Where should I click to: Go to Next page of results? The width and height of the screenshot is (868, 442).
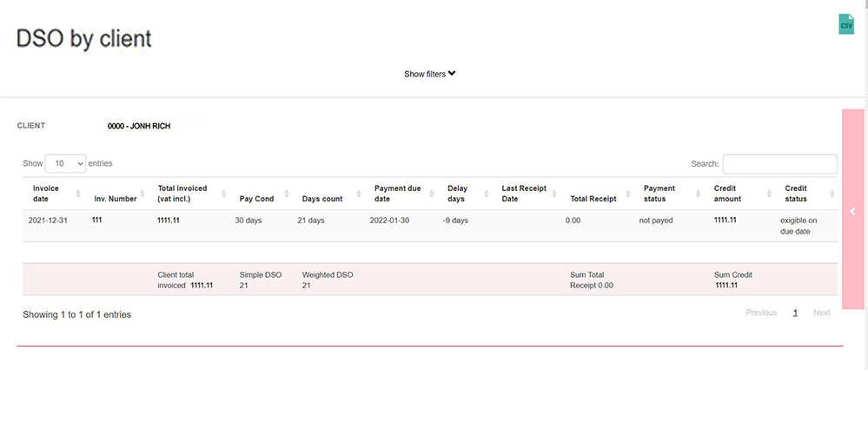(821, 313)
